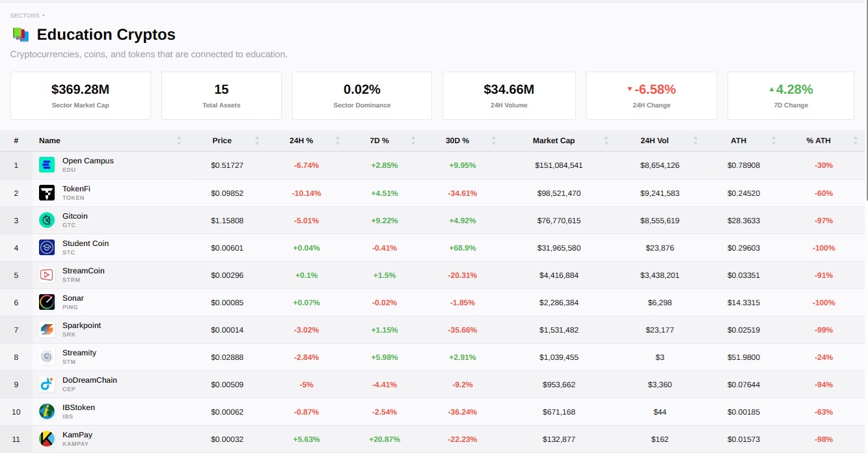Sort table by Market Cap column

pos(554,141)
